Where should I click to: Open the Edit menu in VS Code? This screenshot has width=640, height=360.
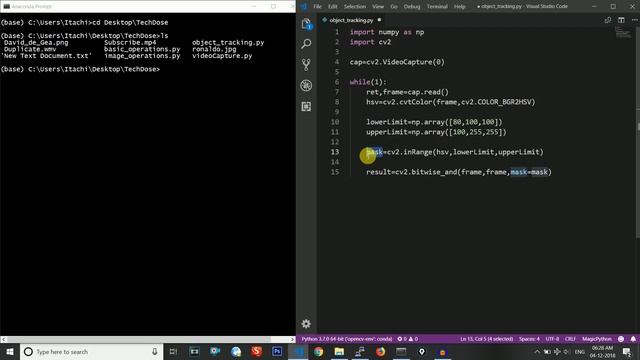coord(333,7)
